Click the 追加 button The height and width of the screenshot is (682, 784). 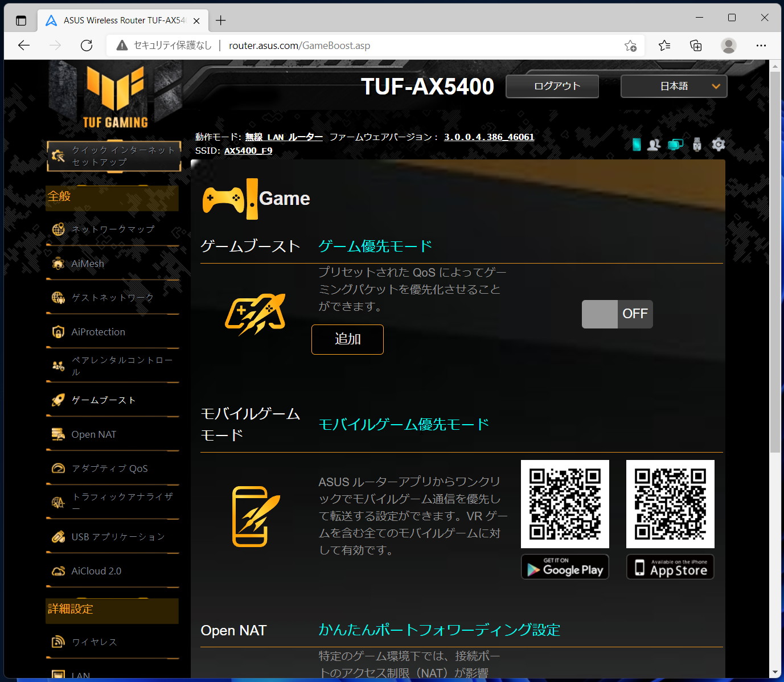[347, 339]
